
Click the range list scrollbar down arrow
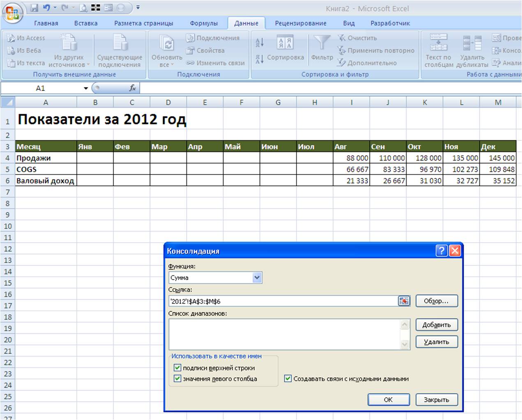click(405, 344)
